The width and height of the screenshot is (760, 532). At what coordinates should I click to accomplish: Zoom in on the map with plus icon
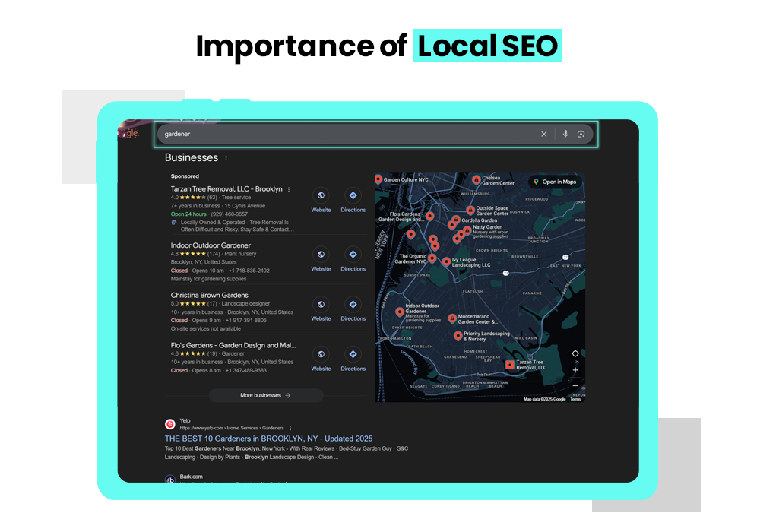[575, 371]
